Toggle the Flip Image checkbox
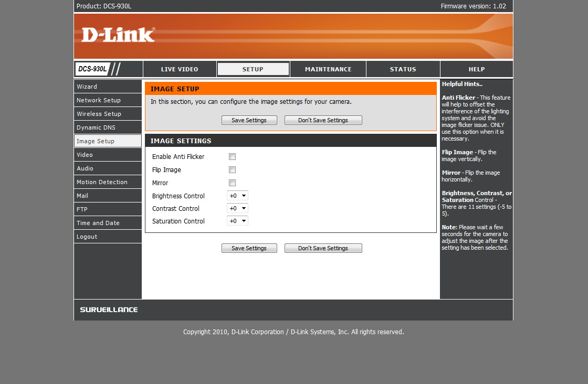 [232, 170]
